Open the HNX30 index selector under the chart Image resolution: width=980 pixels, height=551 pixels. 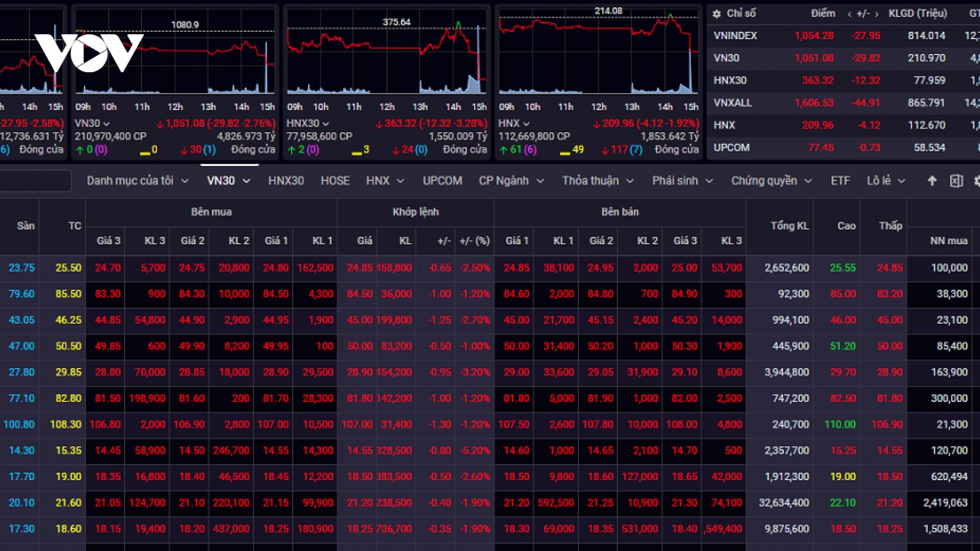tap(308, 124)
